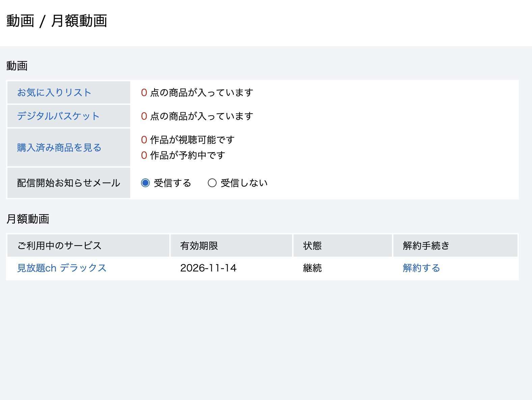Click the デジタルバスケット item count text
Image resolution: width=532 pixels, height=400 pixels.
pos(197,116)
